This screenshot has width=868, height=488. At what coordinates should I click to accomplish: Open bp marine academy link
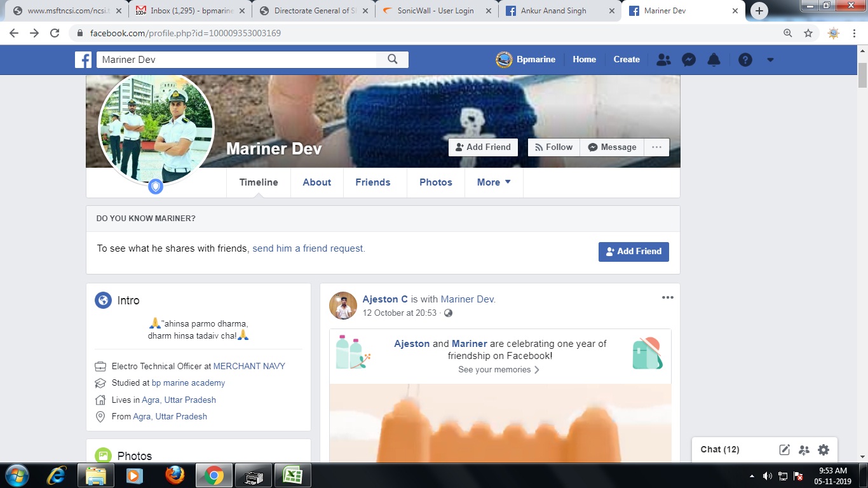188,383
